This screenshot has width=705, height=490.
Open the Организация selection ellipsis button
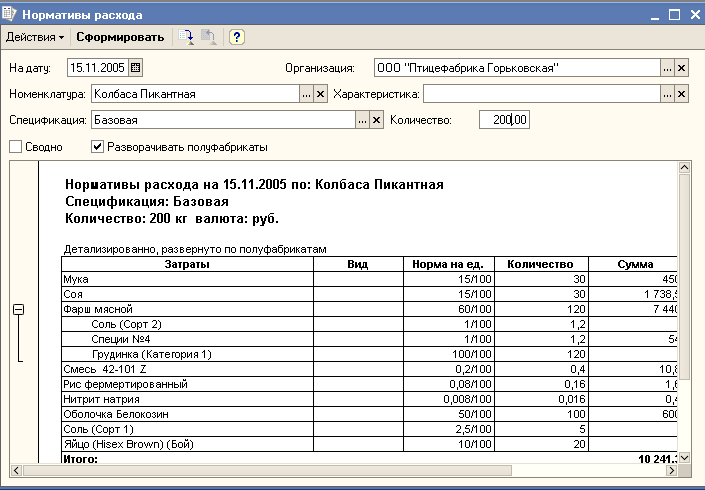point(667,68)
